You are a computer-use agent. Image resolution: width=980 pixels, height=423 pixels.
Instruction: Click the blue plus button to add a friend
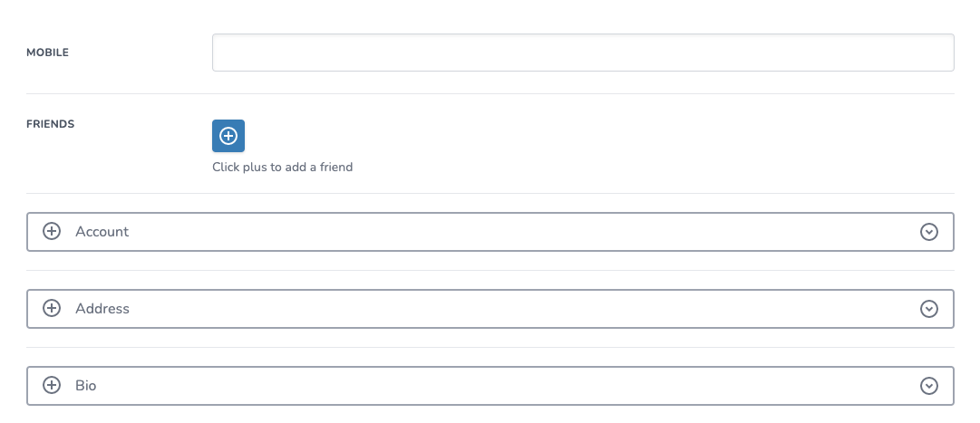[x=228, y=136]
